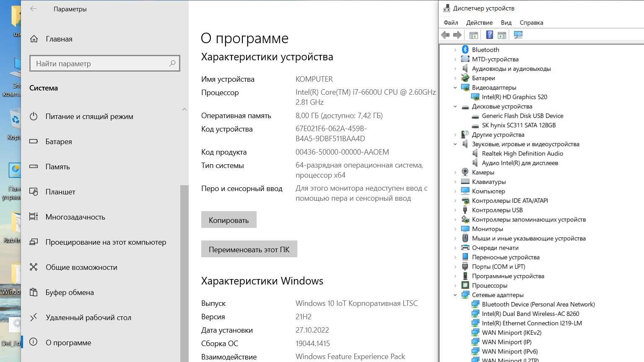Select Bluetooth Device (Personal Area Network)

[x=538, y=304]
